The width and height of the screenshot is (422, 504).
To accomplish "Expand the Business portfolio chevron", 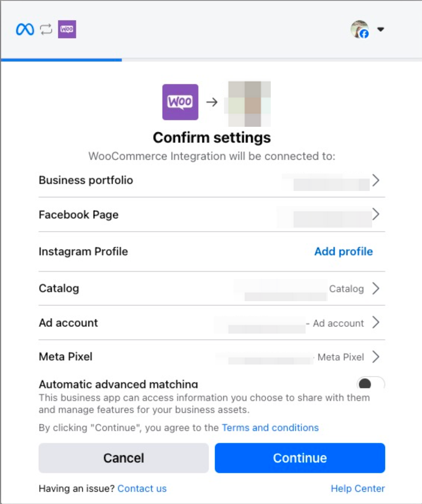I will click(x=376, y=180).
